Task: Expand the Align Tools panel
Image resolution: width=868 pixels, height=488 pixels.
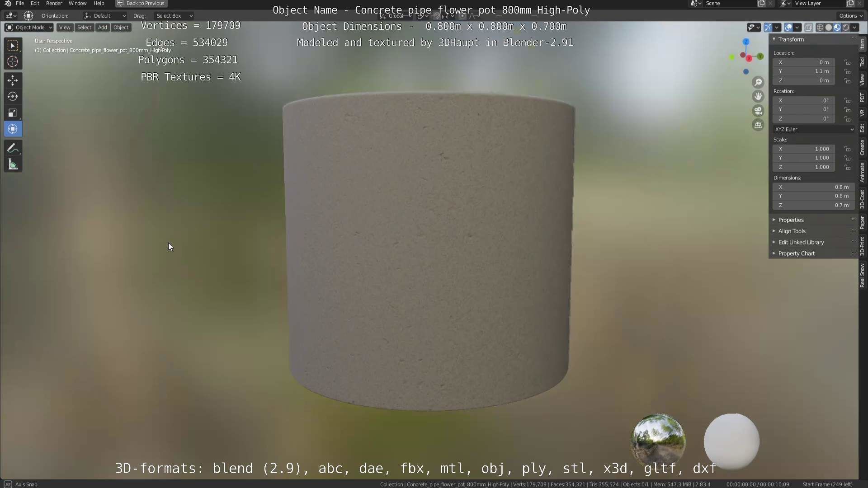Action: point(814,231)
